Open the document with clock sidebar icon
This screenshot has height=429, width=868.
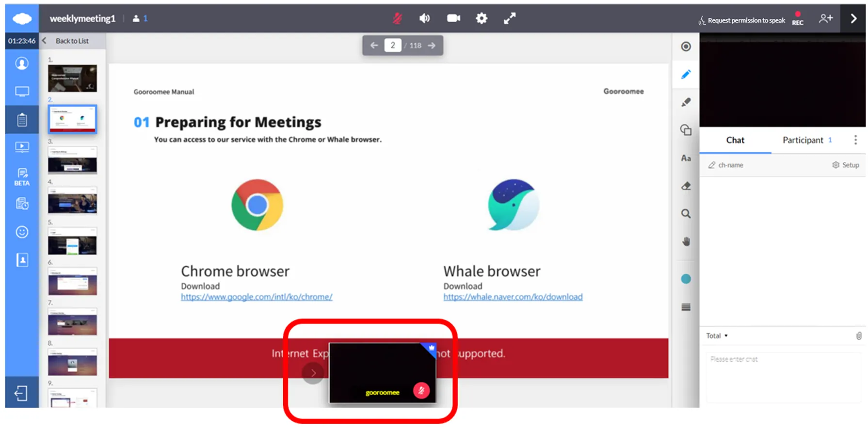[22, 204]
